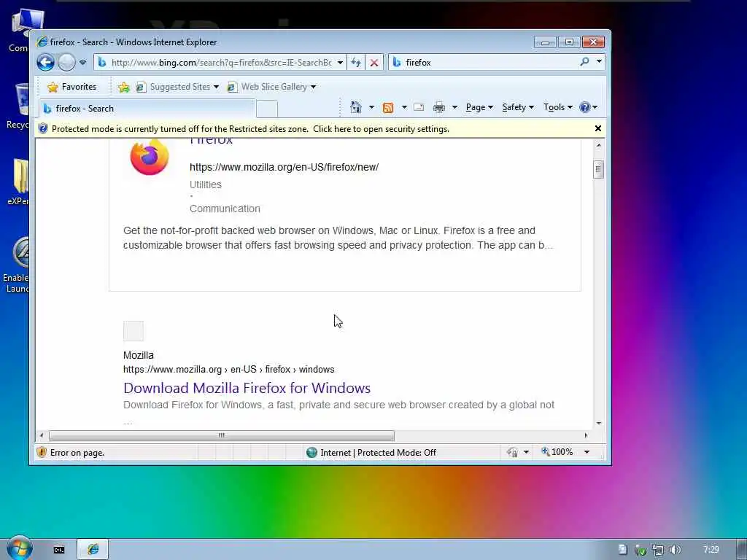Open the recent pages dropdown arrow
The image size is (747, 560).
tap(83, 63)
